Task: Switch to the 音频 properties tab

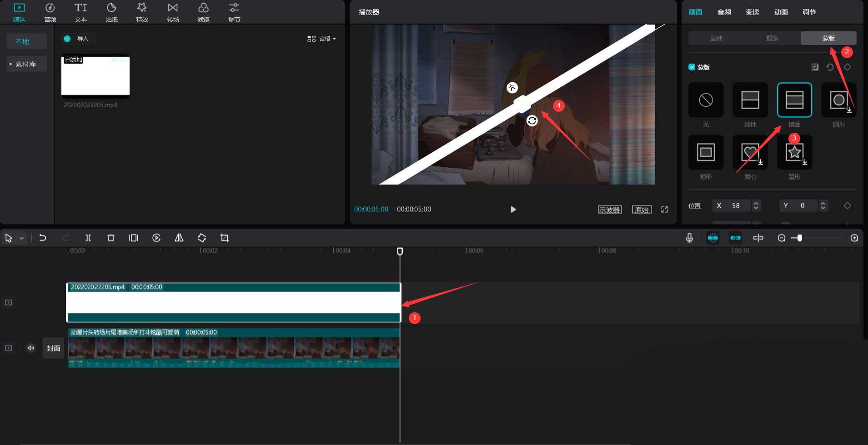Action: [724, 12]
